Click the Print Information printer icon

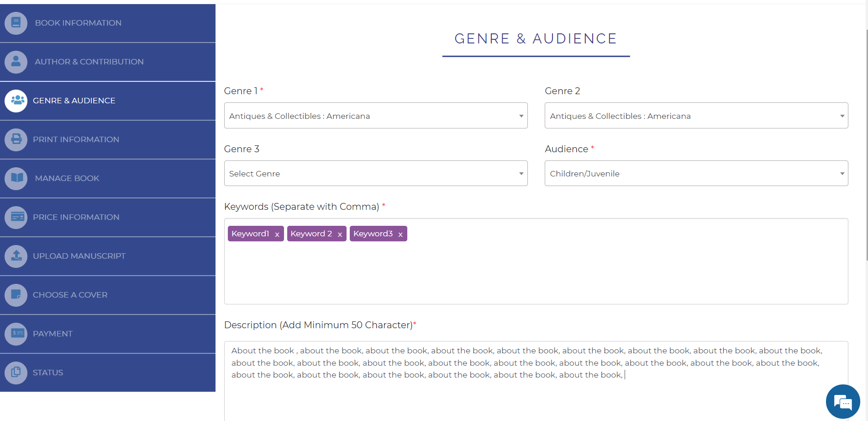[x=16, y=139]
